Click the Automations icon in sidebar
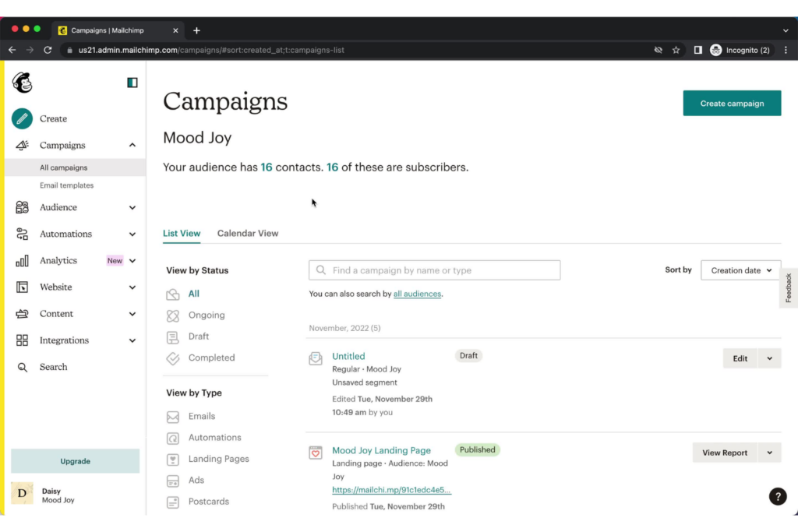Image resolution: width=798 pixels, height=532 pixels. coord(22,234)
